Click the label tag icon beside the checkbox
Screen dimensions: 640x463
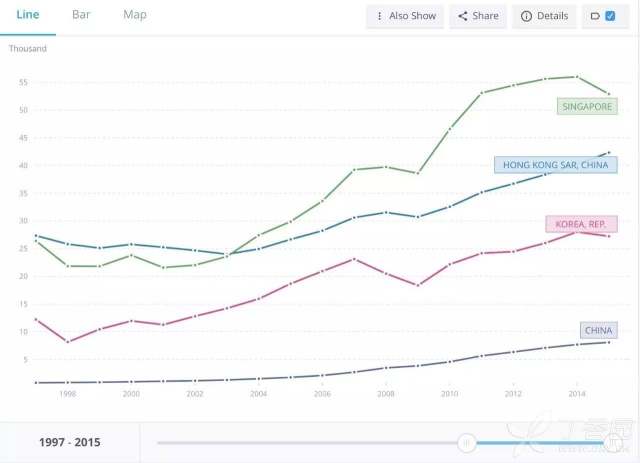[594, 16]
